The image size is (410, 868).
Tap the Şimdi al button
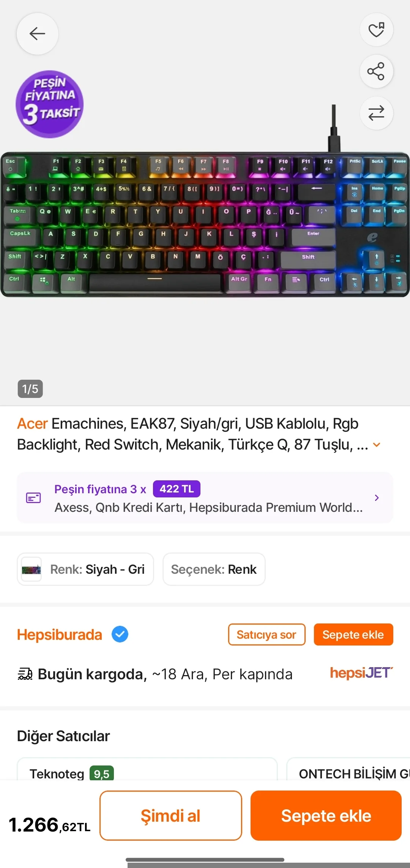pyautogui.click(x=171, y=816)
